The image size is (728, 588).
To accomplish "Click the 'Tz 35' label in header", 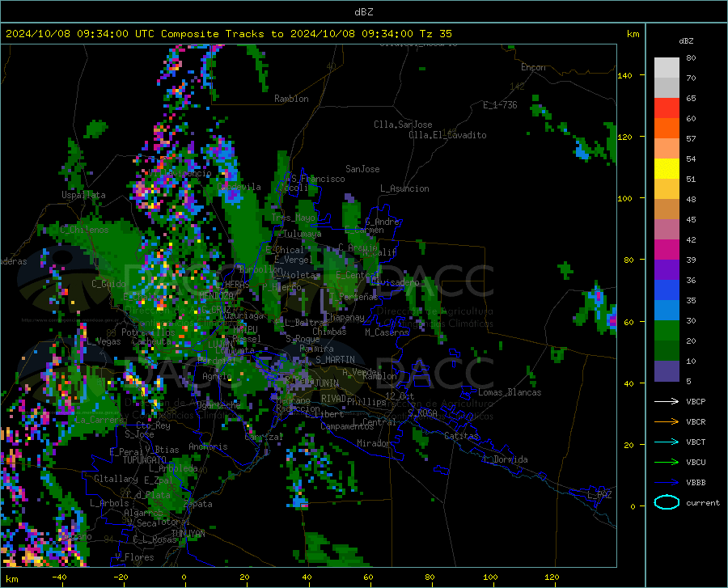I will (x=436, y=34).
